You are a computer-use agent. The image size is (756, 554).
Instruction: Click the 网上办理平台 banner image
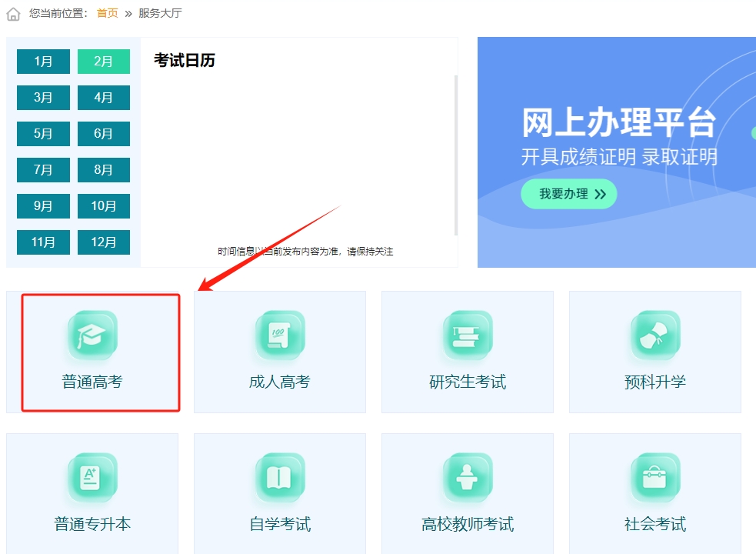coord(616,100)
